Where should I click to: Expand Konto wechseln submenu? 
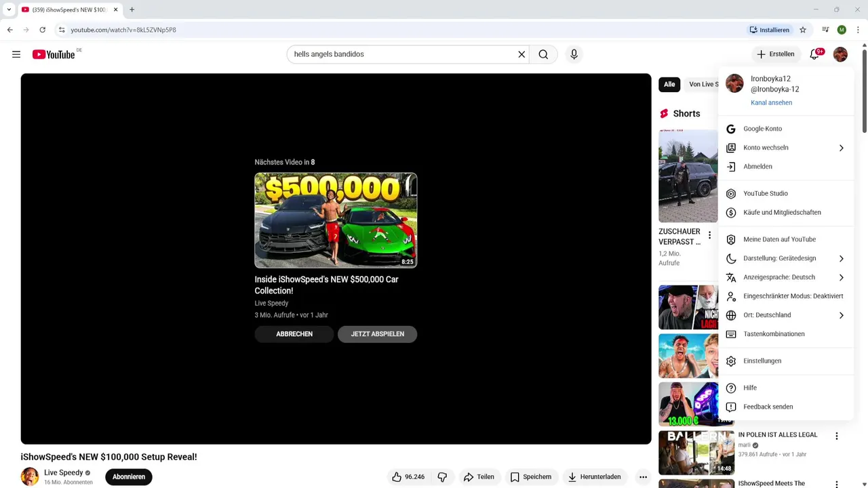[x=786, y=148]
